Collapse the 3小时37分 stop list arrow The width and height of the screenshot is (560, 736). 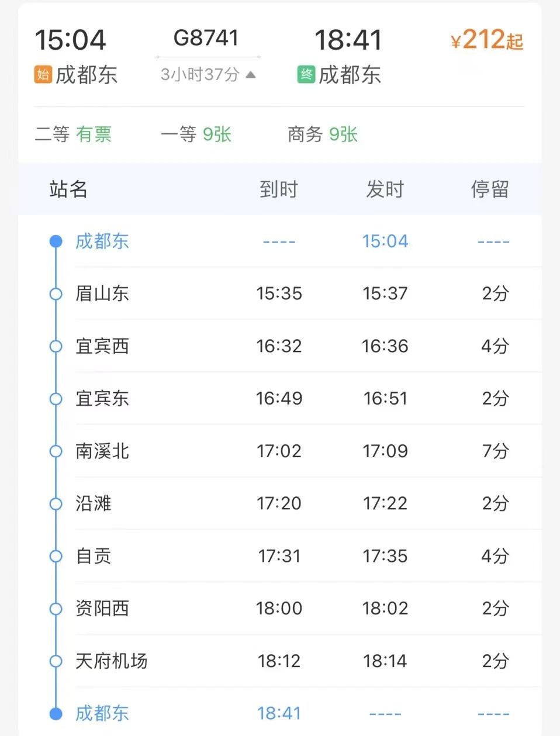point(251,75)
